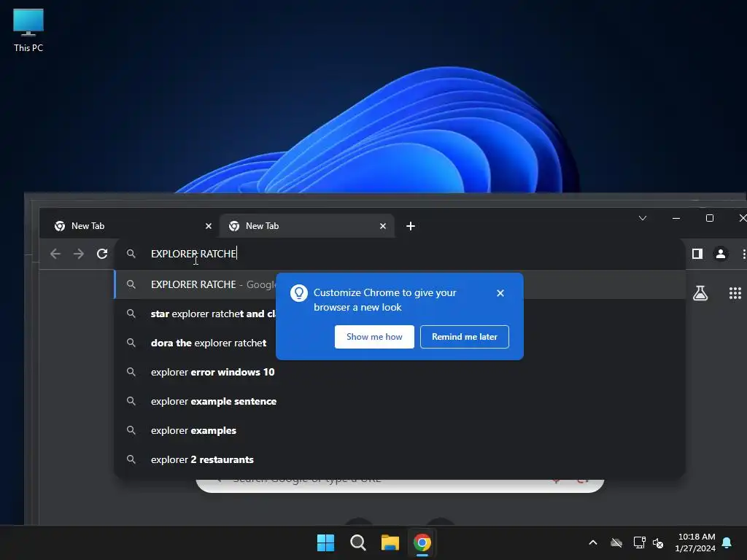This screenshot has height=560, width=747.
Task: Dismiss the Customize Chrome popup
Action: [x=500, y=293]
